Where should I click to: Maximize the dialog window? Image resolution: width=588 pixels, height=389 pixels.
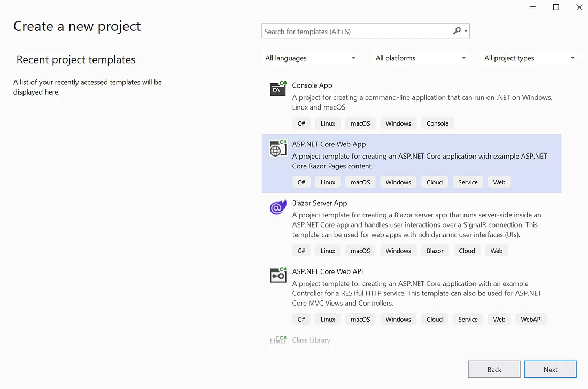pos(556,7)
